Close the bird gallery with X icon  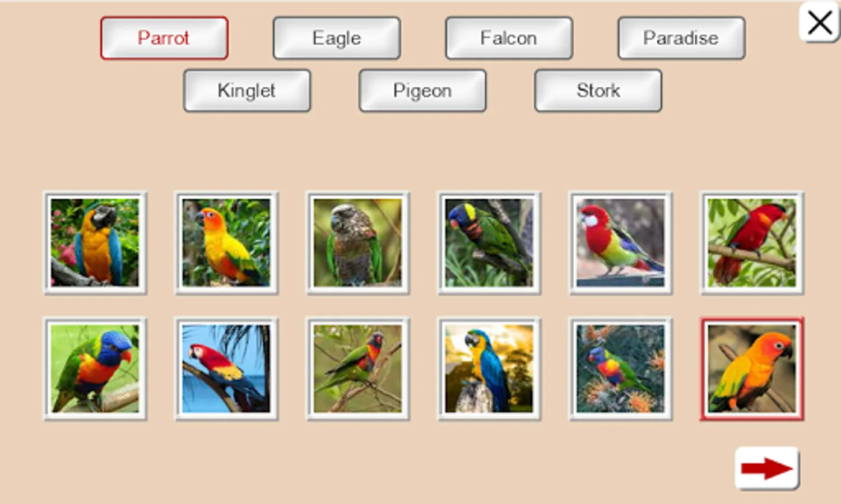click(819, 22)
